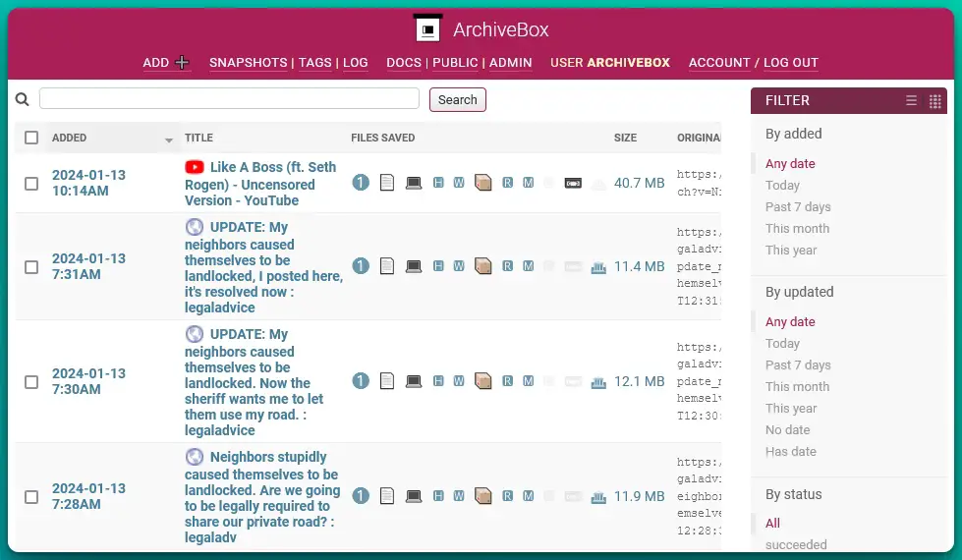The image size is (962, 560).
Task: Open the 'W' wget icon in 11.9 MB row
Action: click(458, 495)
